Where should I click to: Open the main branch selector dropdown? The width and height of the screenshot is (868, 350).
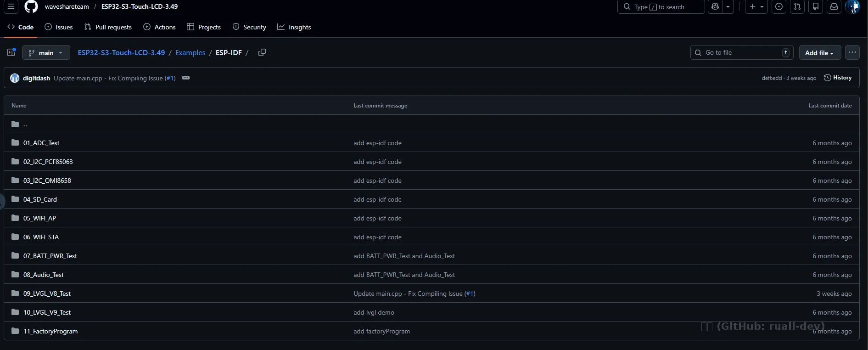[x=46, y=53]
